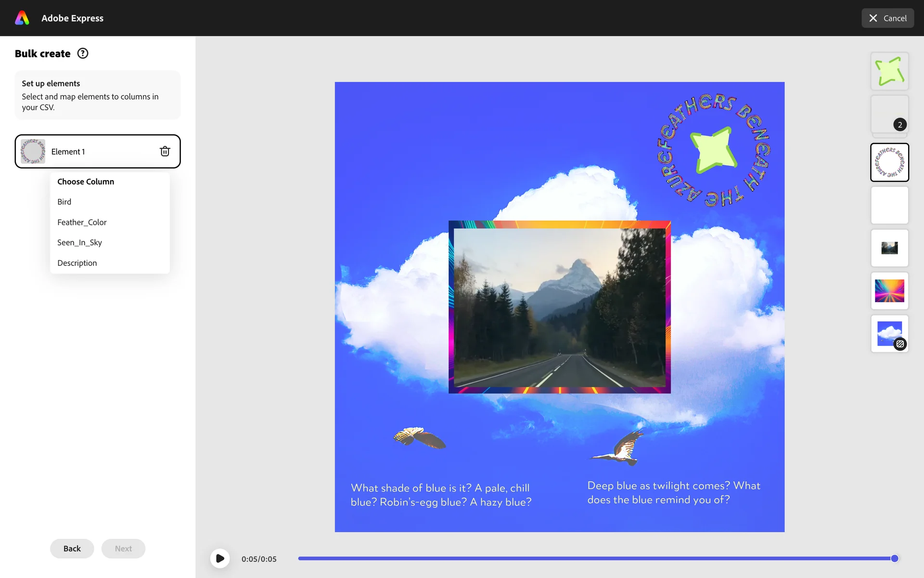Select the green star layer thumbnail
This screenshot has height=578, width=924.
[889, 71]
